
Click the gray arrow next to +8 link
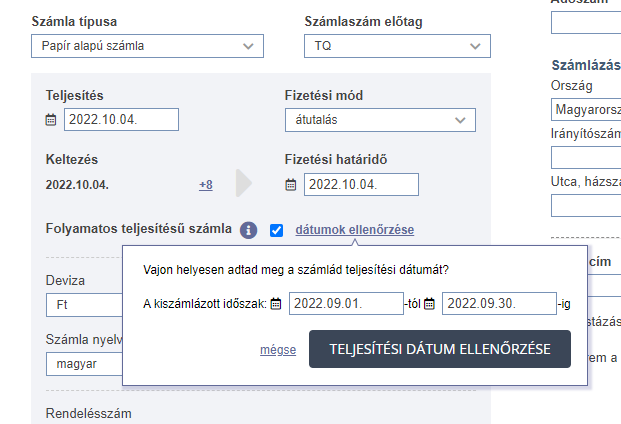[243, 183]
